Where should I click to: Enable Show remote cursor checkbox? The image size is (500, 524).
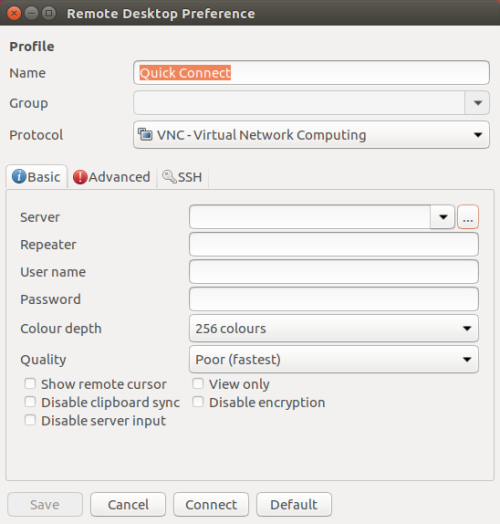[x=30, y=383]
